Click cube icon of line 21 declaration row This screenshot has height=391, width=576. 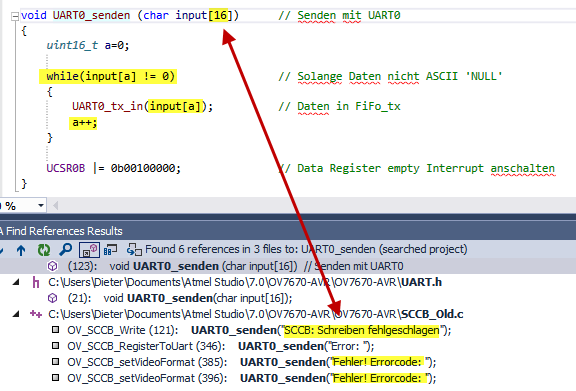(x=53, y=298)
